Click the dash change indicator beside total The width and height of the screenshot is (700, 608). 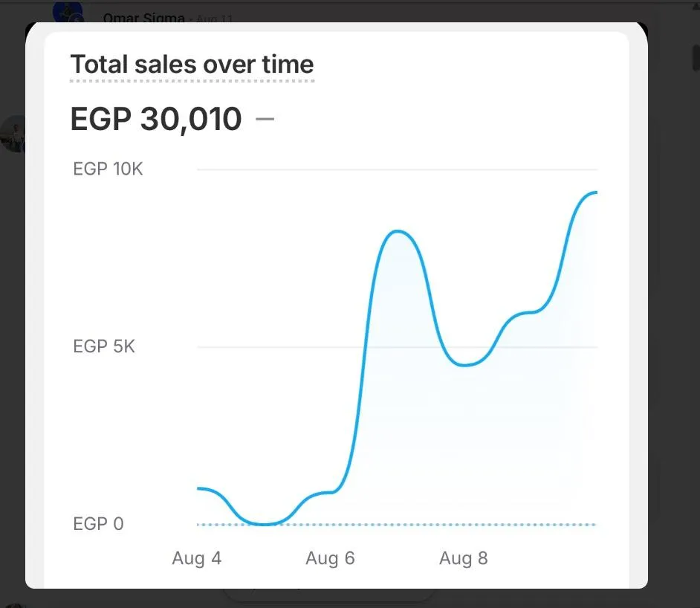tap(265, 119)
